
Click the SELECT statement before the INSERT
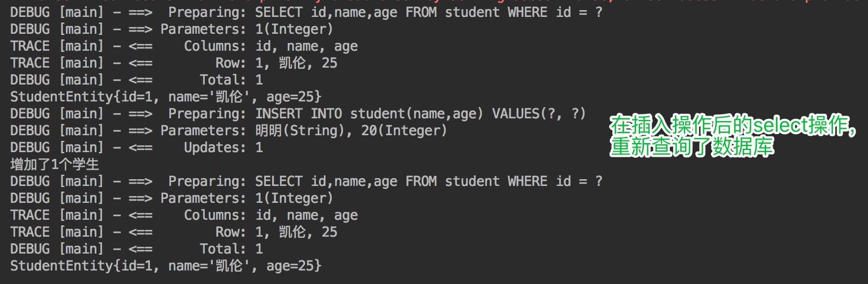[428, 12]
